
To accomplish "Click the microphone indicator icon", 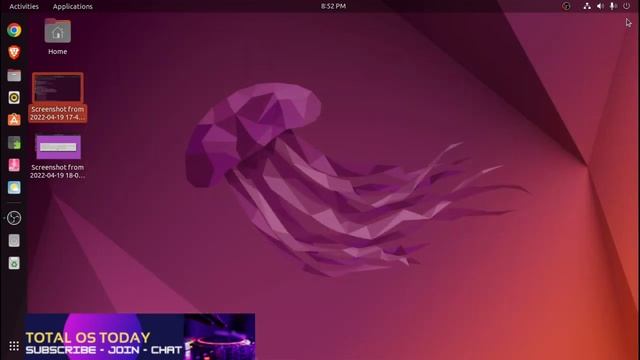I will coord(613,6).
